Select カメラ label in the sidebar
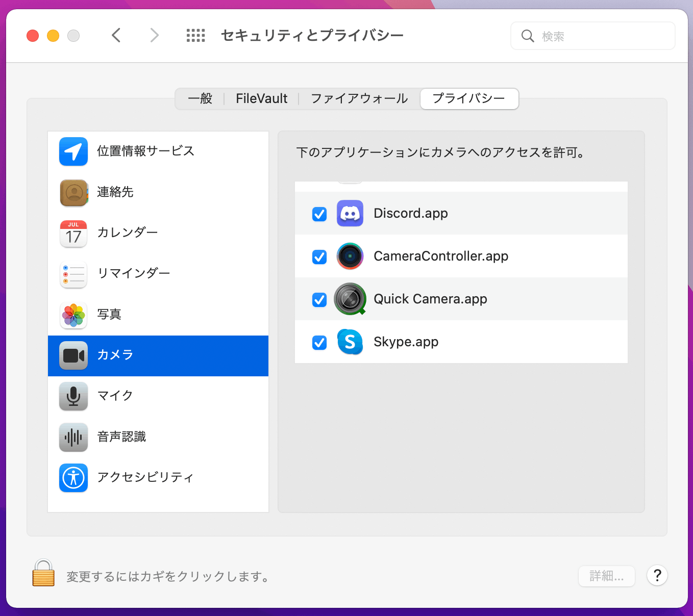This screenshot has height=616, width=693. click(x=115, y=355)
